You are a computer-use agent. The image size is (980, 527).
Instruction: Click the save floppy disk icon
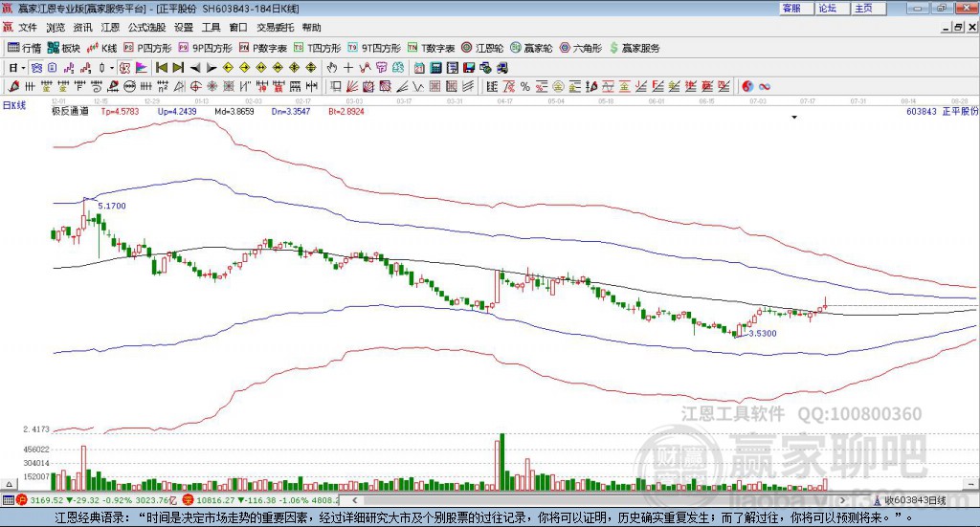(469, 68)
